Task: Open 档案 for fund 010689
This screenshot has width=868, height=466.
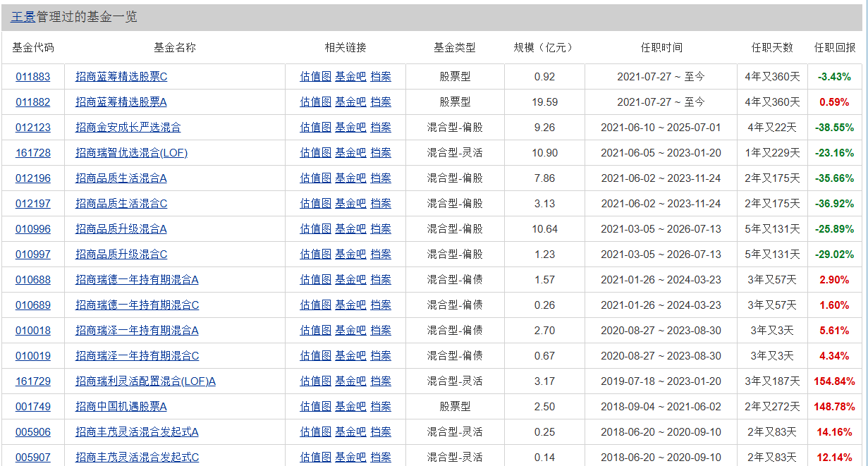Action: click(x=381, y=305)
